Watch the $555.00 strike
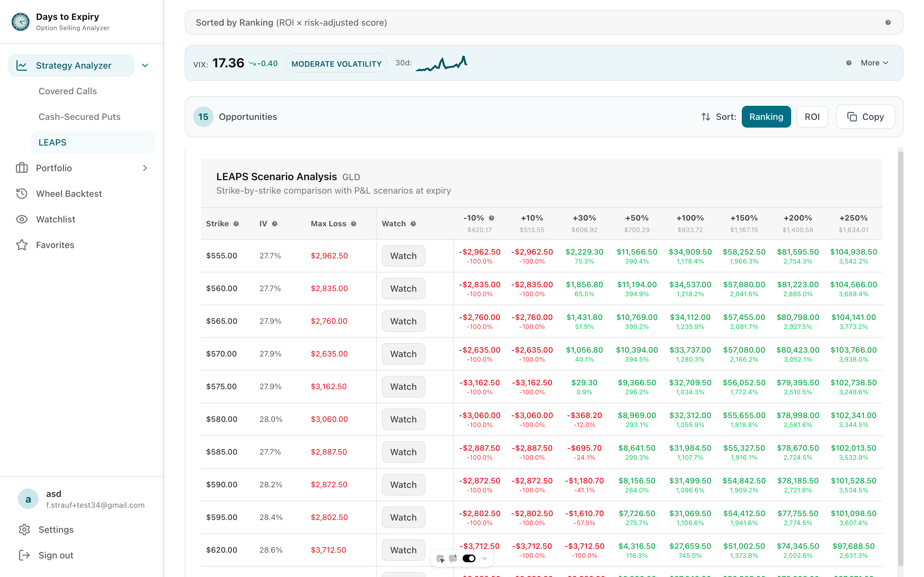 (403, 256)
